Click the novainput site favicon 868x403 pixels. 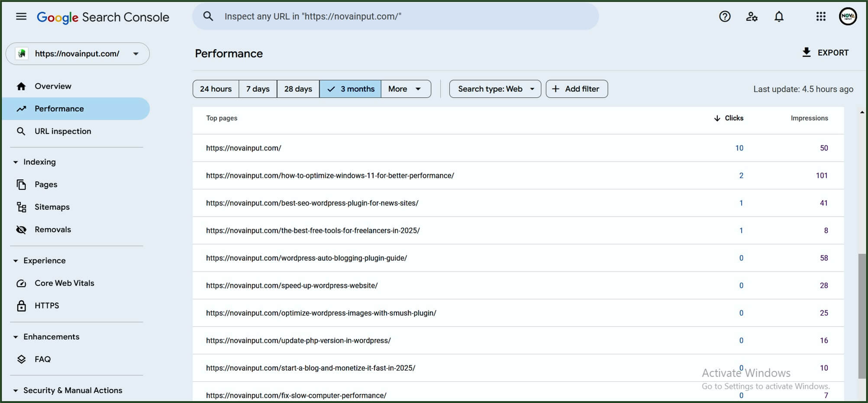22,54
